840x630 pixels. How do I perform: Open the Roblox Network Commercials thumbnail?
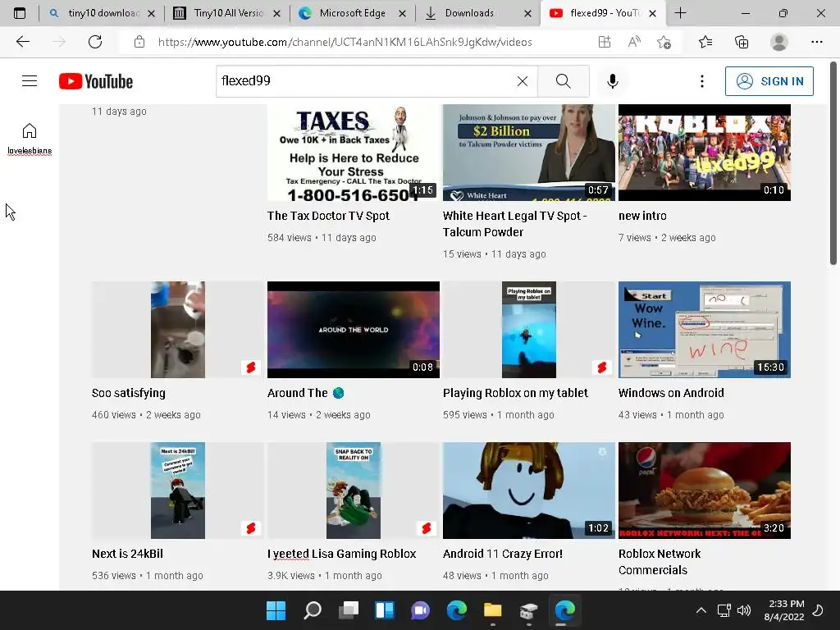coord(705,491)
